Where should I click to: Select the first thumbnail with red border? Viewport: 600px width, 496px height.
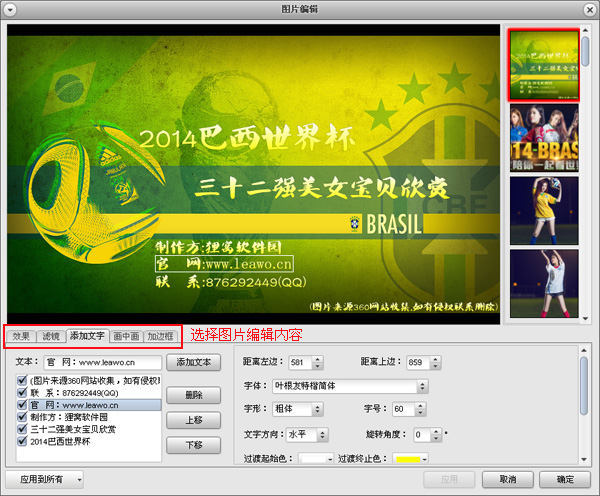pos(544,65)
